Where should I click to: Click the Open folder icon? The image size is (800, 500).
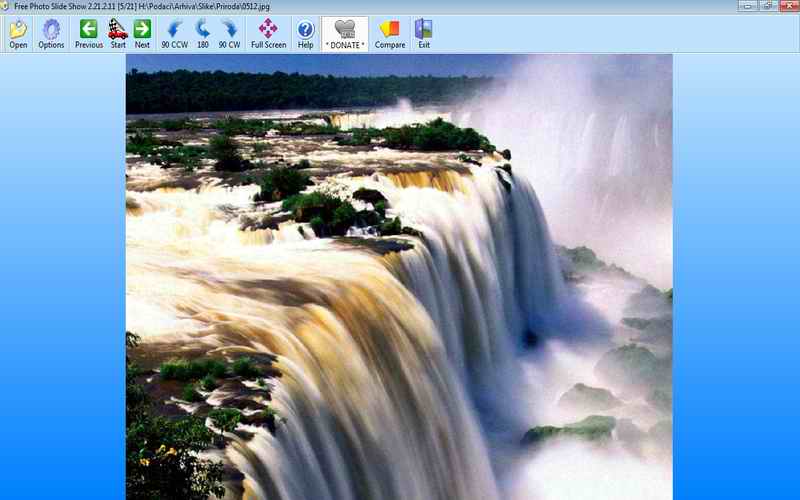[18, 33]
